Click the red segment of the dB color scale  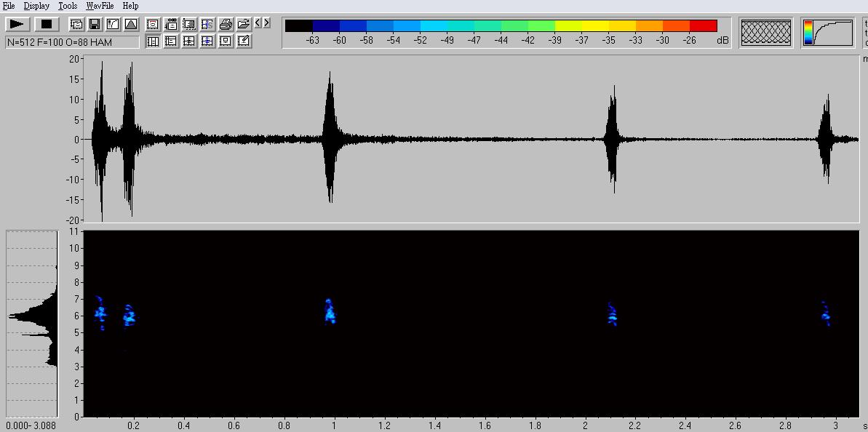(703, 26)
